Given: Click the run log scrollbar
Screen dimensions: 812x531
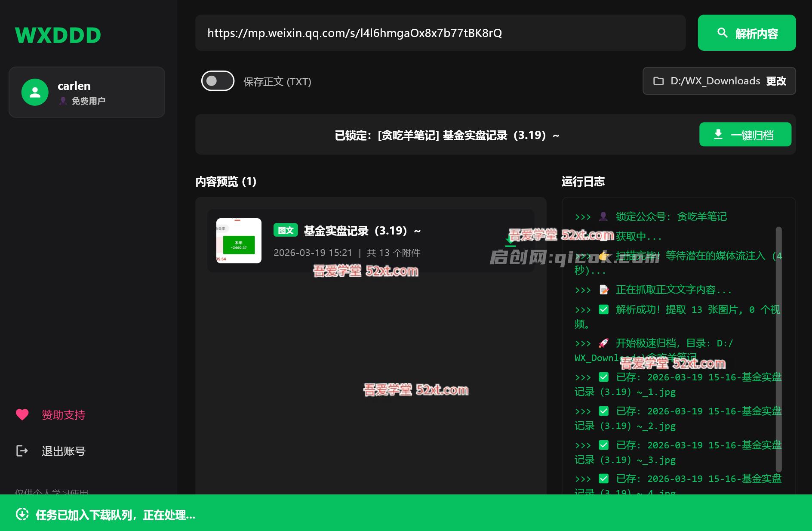Looking at the screenshot, I should [x=778, y=349].
